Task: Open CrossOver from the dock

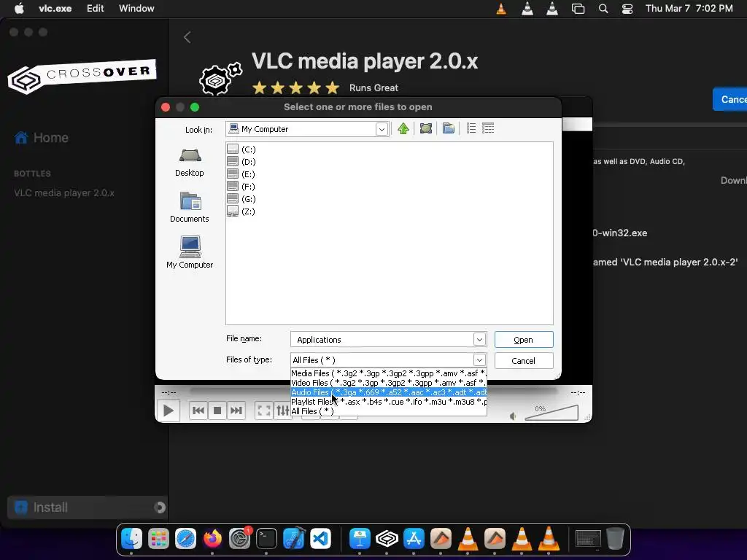Action: click(x=387, y=539)
